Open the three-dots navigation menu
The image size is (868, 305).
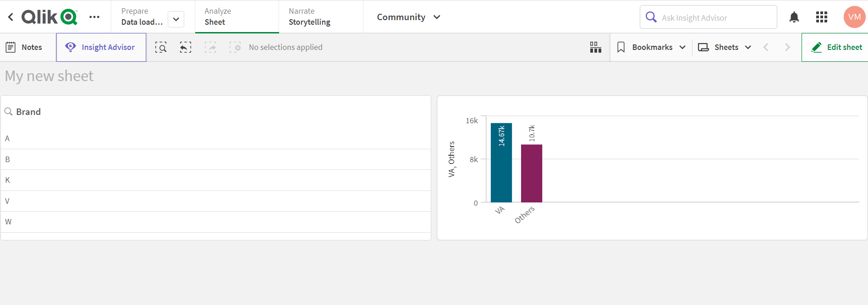pyautogui.click(x=94, y=17)
